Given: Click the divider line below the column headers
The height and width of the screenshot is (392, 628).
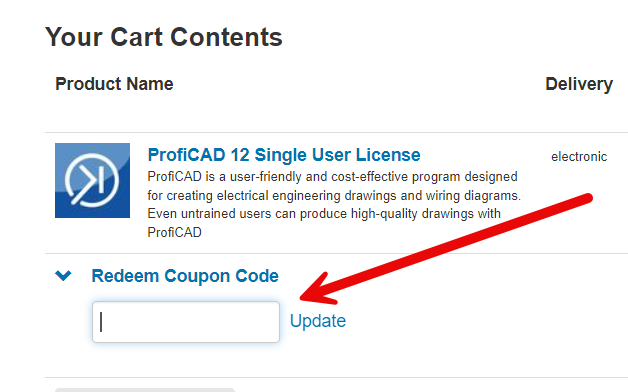Looking at the screenshot, I should [336, 132].
